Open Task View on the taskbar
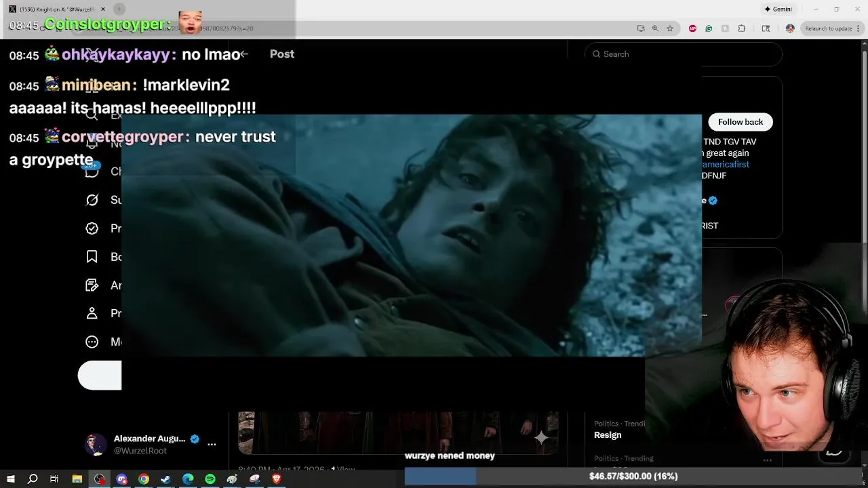The height and width of the screenshot is (488, 868). [x=54, y=479]
